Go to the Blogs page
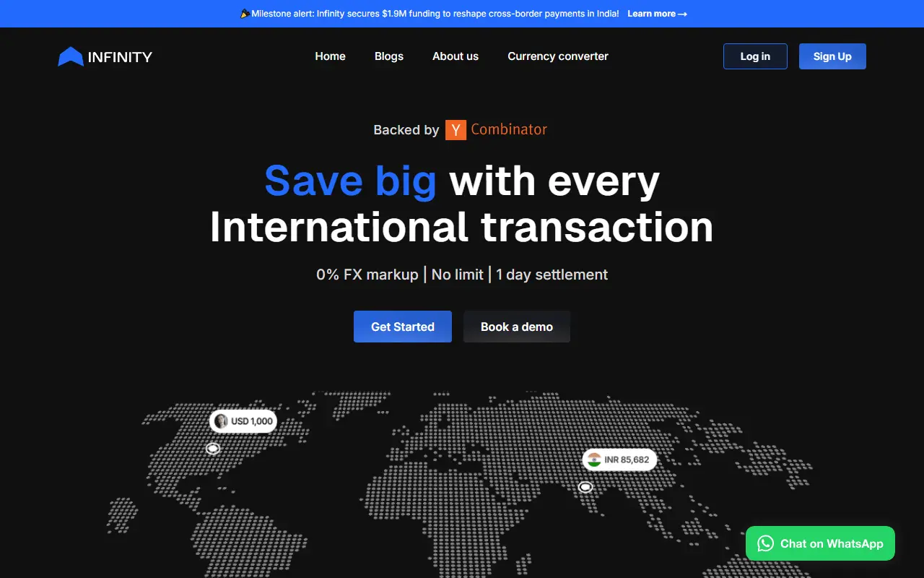924x578 pixels. point(389,56)
